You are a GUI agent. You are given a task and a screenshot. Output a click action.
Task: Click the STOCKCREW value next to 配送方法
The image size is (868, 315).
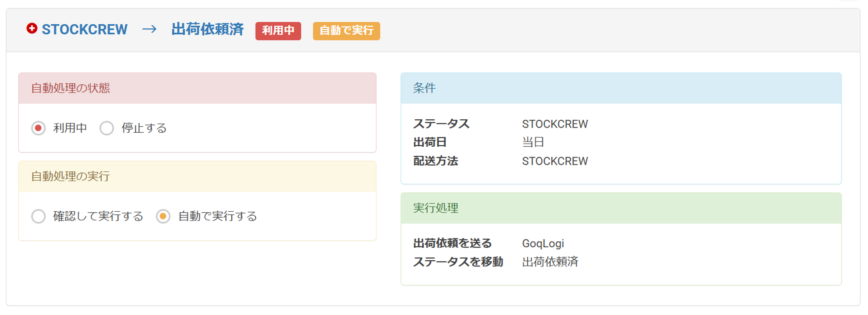click(x=555, y=161)
